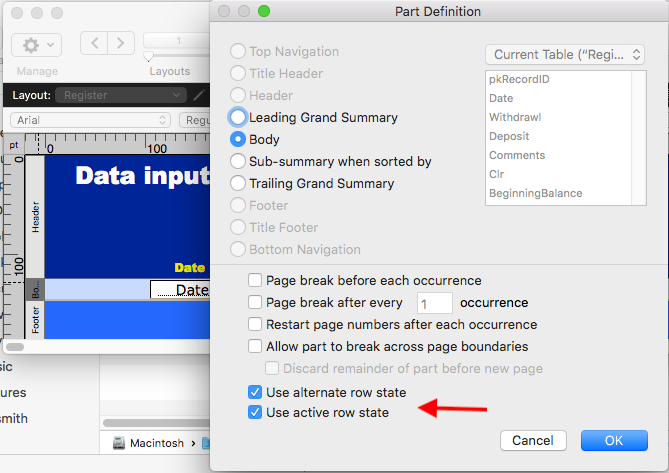Select Sub-summary when sorted by option

238,161
